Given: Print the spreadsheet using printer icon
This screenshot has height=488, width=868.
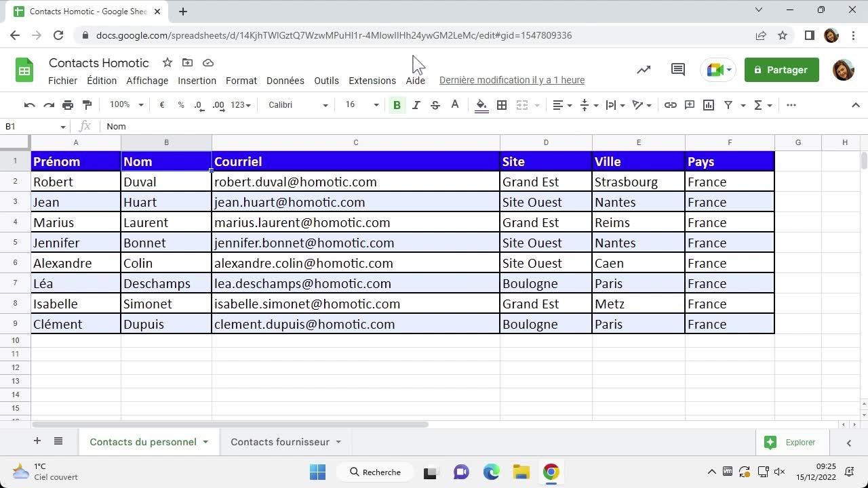Looking at the screenshot, I should point(68,105).
